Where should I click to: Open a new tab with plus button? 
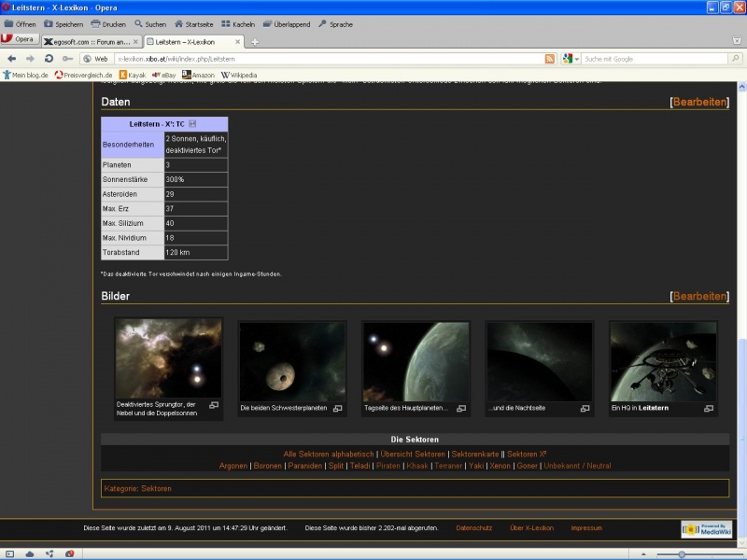(x=255, y=41)
